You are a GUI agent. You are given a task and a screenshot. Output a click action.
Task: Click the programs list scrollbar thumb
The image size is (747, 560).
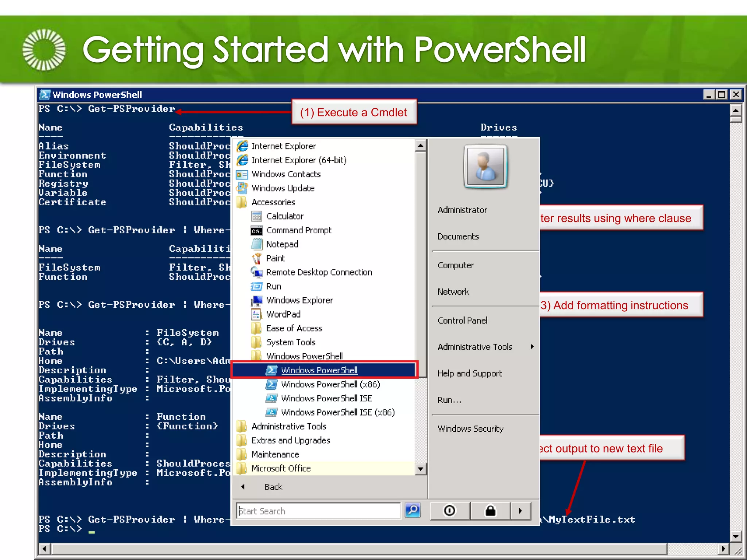coord(421,265)
